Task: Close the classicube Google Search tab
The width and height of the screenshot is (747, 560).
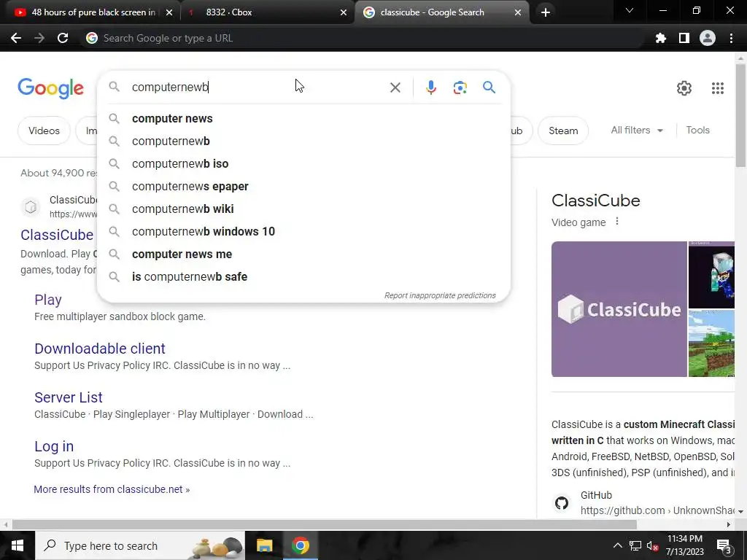Action: (x=518, y=12)
